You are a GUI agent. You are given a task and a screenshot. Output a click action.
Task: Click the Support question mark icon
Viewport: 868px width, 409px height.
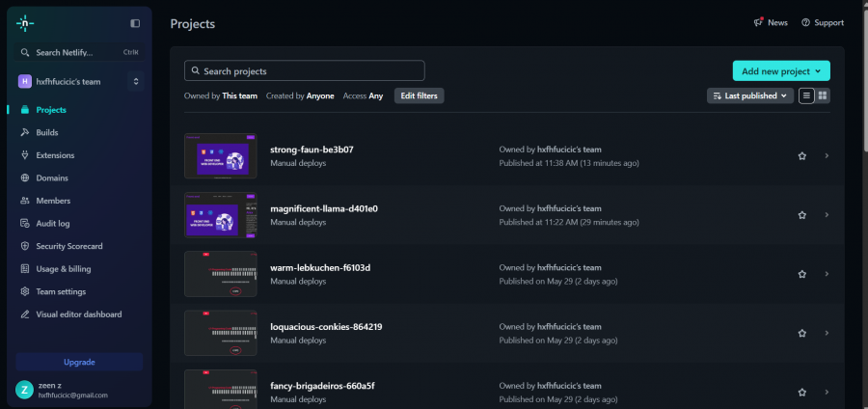coord(805,23)
